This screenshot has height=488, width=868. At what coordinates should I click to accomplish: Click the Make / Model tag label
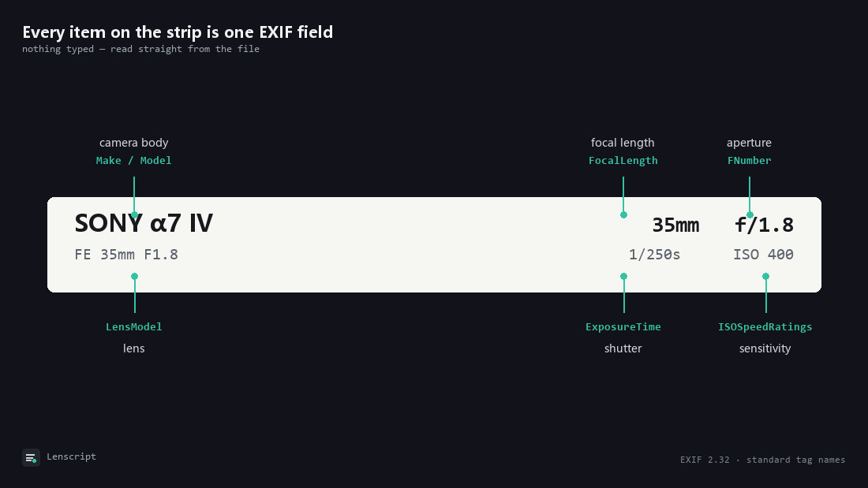click(x=134, y=161)
